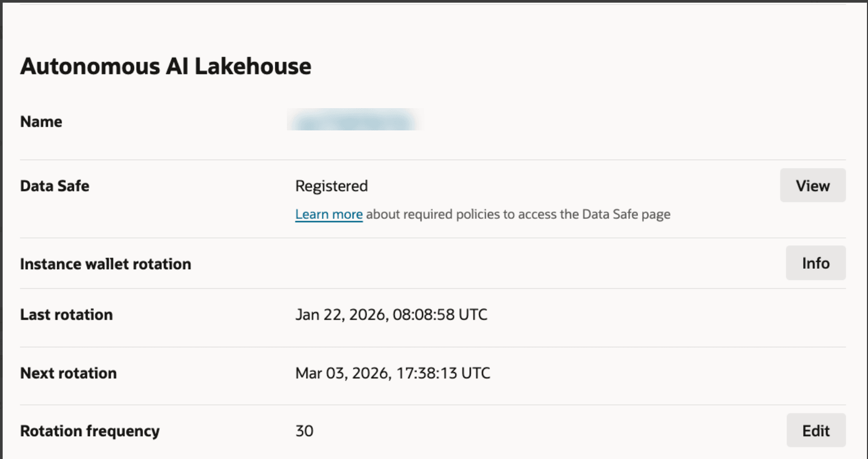Click the View button for Data Safe
868x459 pixels.
tap(812, 186)
